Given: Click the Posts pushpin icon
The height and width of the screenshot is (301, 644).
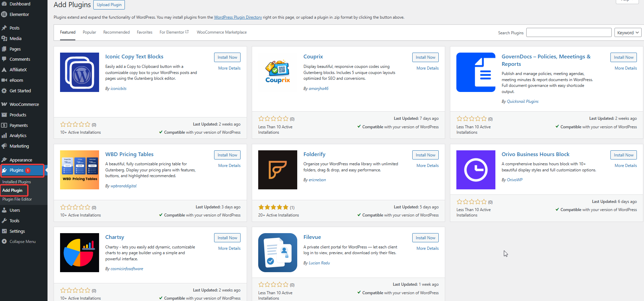Looking at the screenshot, I should coord(4,28).
